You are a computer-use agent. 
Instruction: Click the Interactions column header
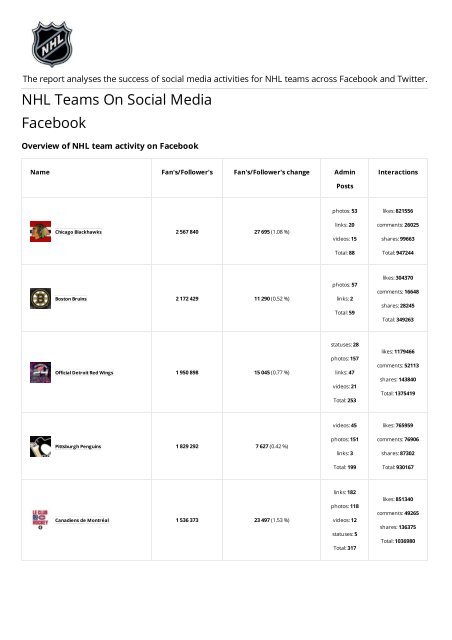(x=398, y=172)
